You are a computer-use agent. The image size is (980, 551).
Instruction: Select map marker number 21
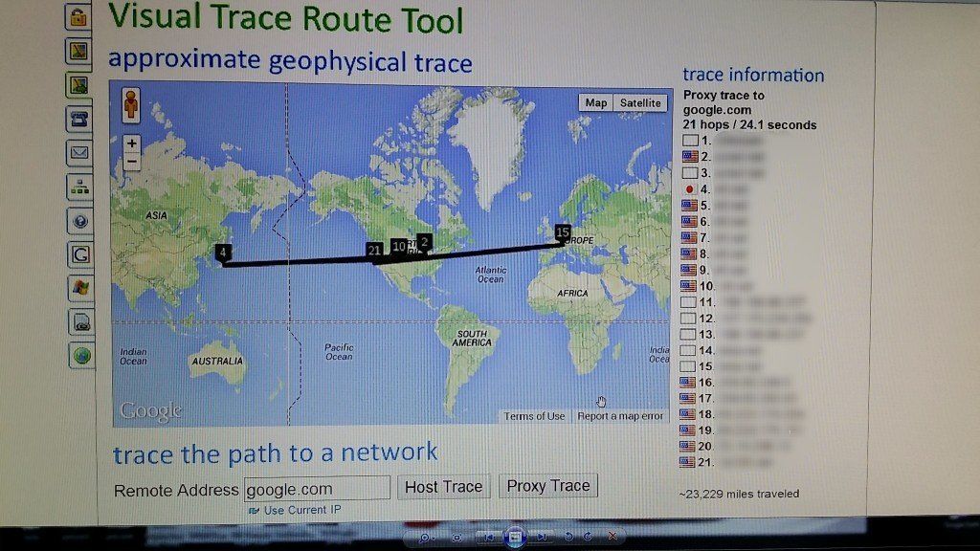click(x=374, y=251)
